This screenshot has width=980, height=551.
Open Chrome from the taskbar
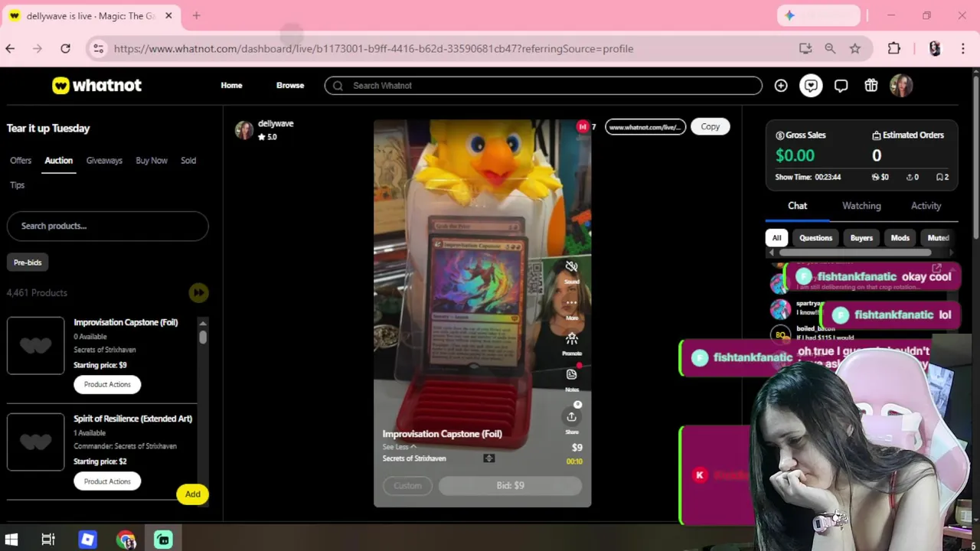126,540
